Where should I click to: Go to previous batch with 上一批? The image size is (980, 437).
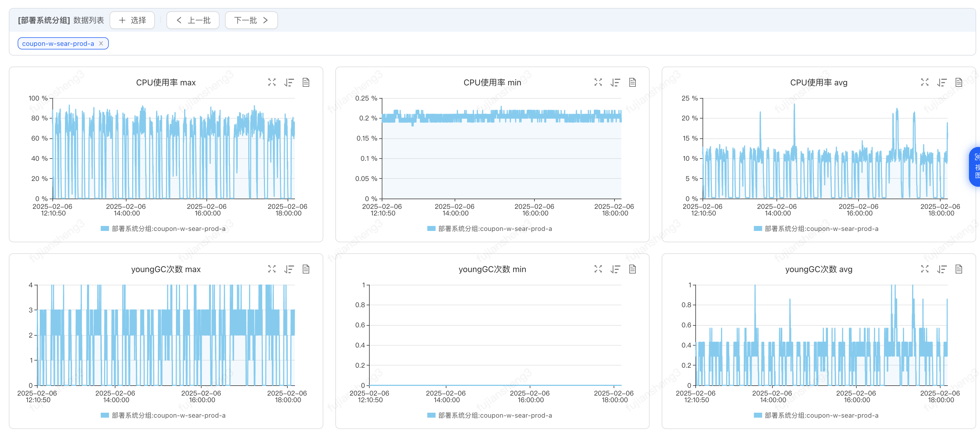pyautogui.click(x=193, y=20)
